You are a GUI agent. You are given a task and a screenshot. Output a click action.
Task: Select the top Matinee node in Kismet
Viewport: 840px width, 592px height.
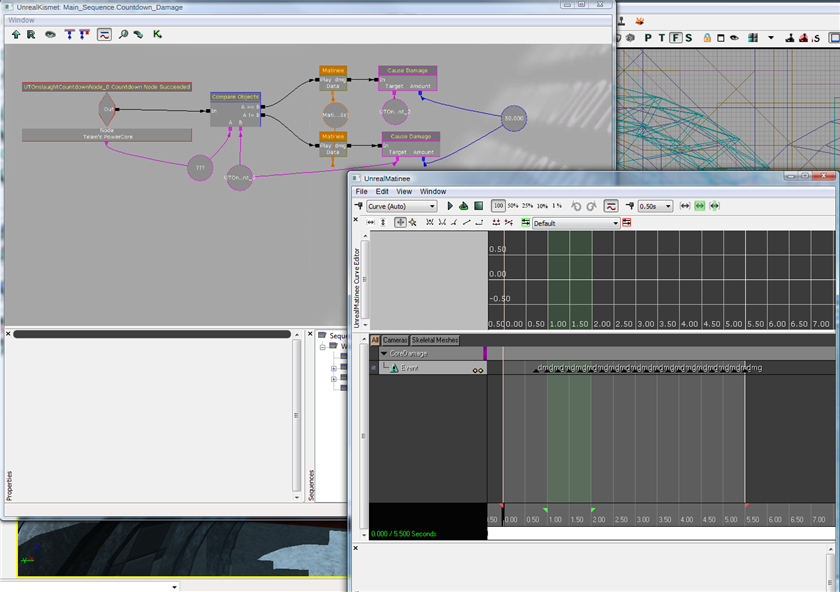tap(333, 78)
